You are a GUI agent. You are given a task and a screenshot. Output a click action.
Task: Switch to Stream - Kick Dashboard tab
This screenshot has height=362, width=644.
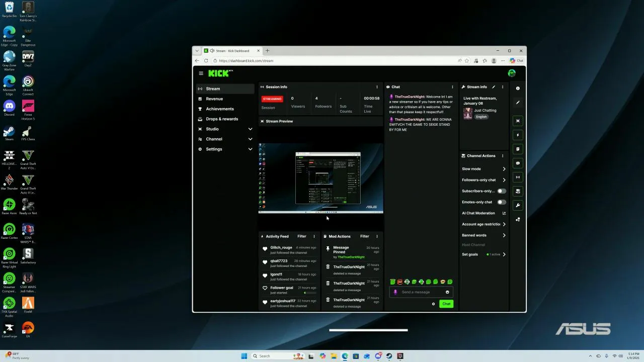(232, 51)
